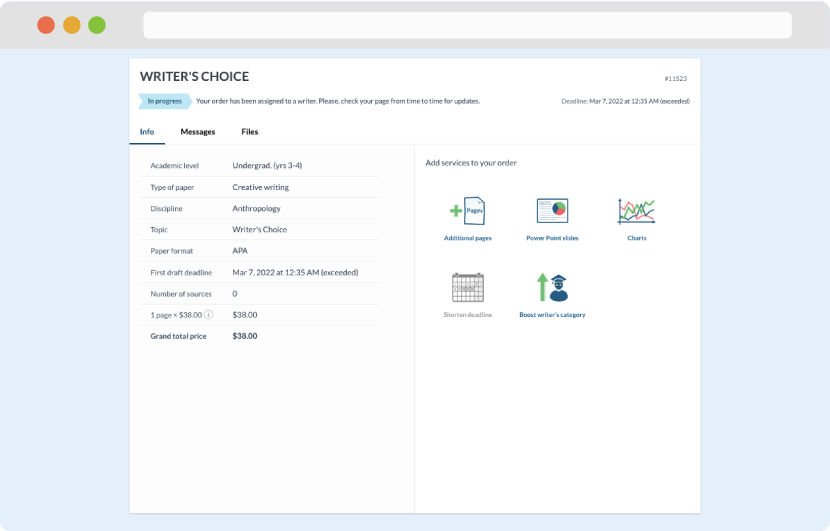This screenshot has width=830, height=531.
Task: Click the "Power Point slides" text link
Action: [x=552, y=239]
